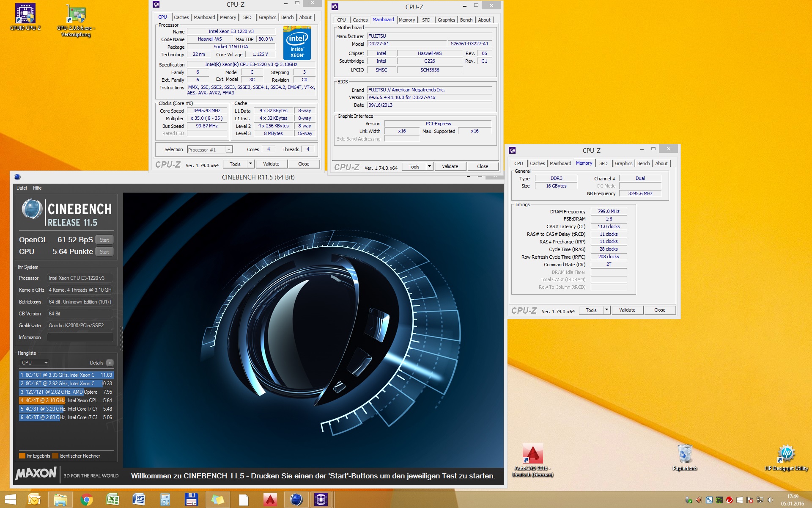Switch to Graphics tab in Memory window

pos(623,163)
